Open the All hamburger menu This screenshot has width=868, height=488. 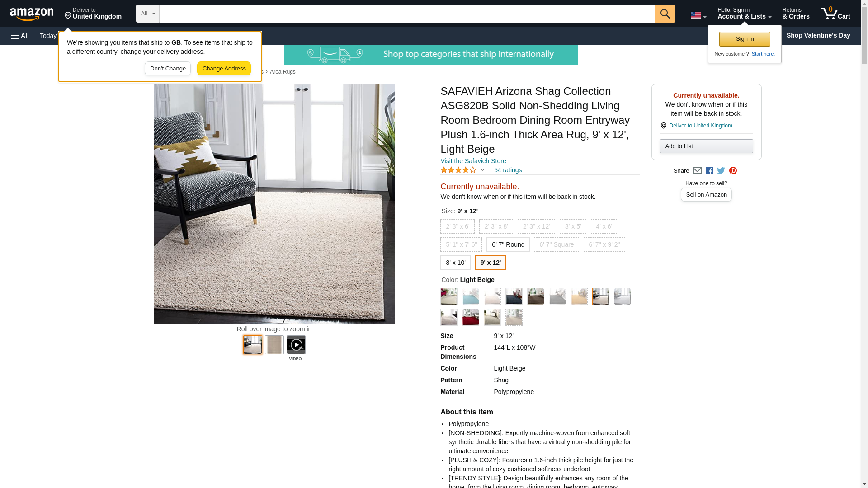coord(20,36)
